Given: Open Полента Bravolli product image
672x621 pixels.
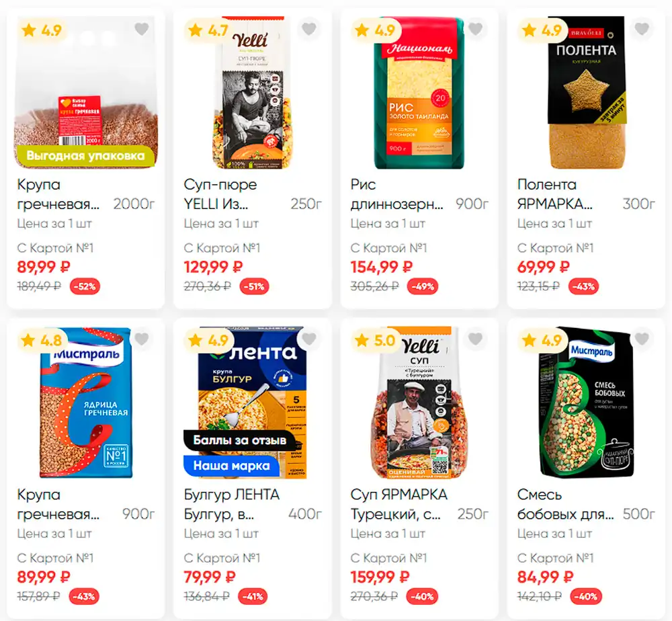Looking at the screenshot, I should tap(586, 93).
